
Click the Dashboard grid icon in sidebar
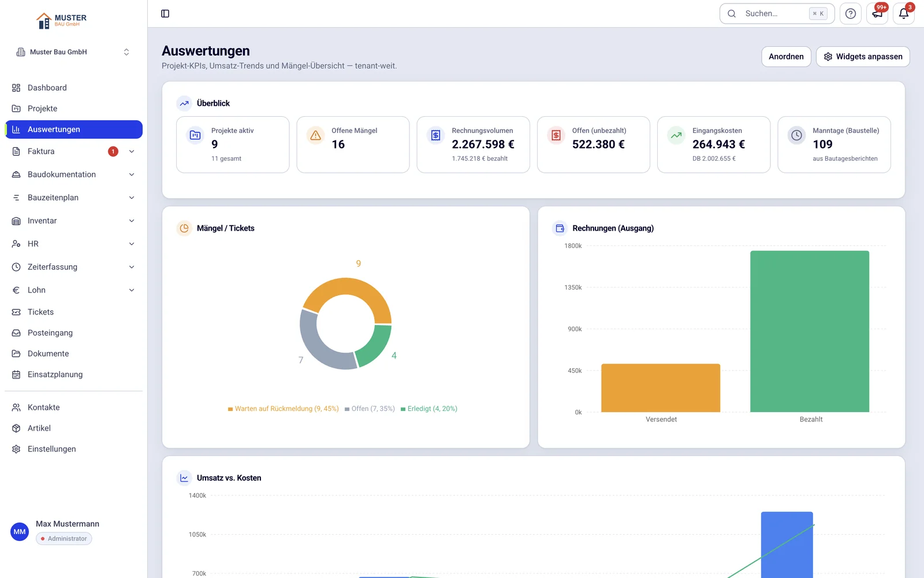coord(16,88)
